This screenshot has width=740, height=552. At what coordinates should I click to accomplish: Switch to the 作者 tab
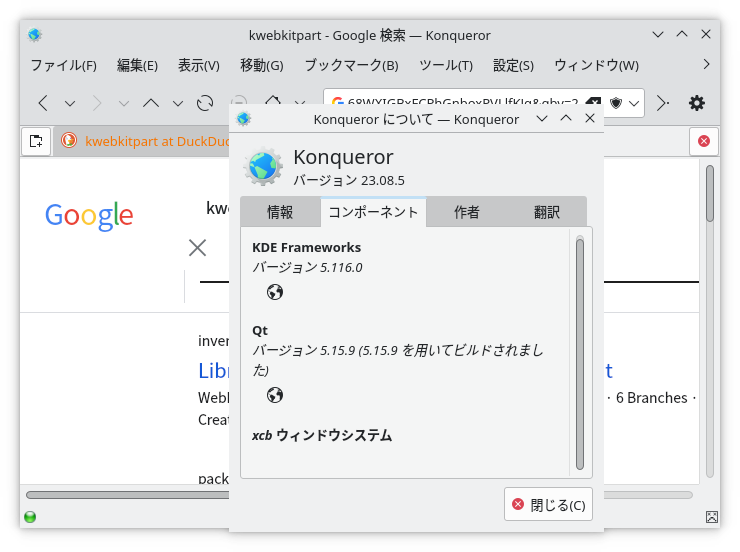click(466, 212)
